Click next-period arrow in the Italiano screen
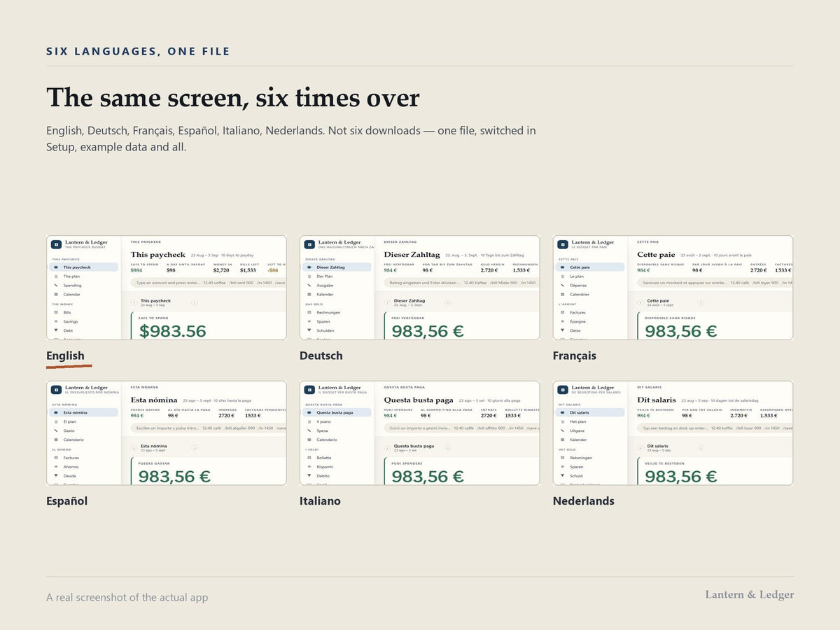The height and width of the screenshot is (630, 840). 448,447
